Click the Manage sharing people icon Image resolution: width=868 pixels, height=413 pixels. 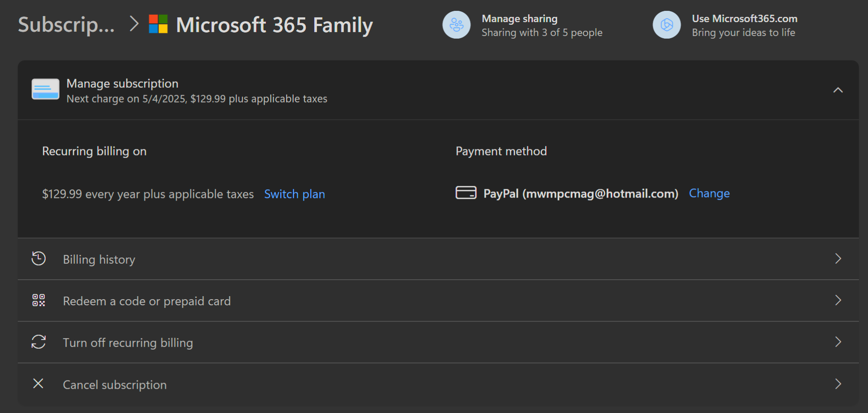pyautogui.click(x=456, y=25)
